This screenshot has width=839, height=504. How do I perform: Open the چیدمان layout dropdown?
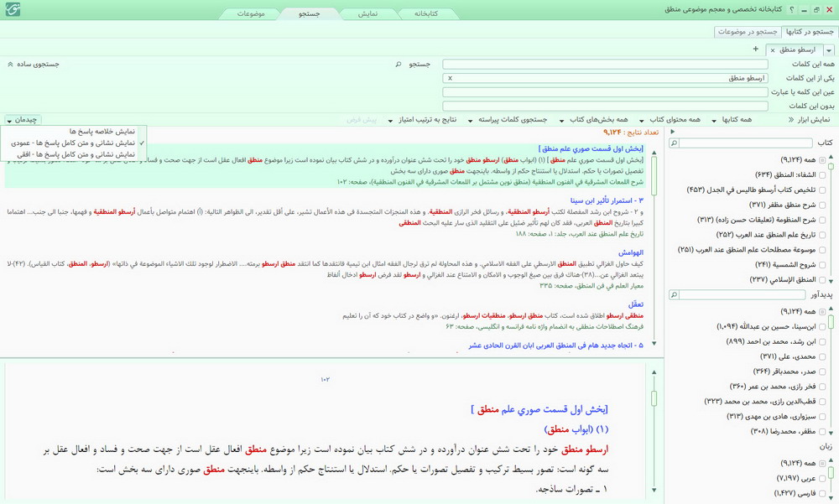click(x=22, y=120)
